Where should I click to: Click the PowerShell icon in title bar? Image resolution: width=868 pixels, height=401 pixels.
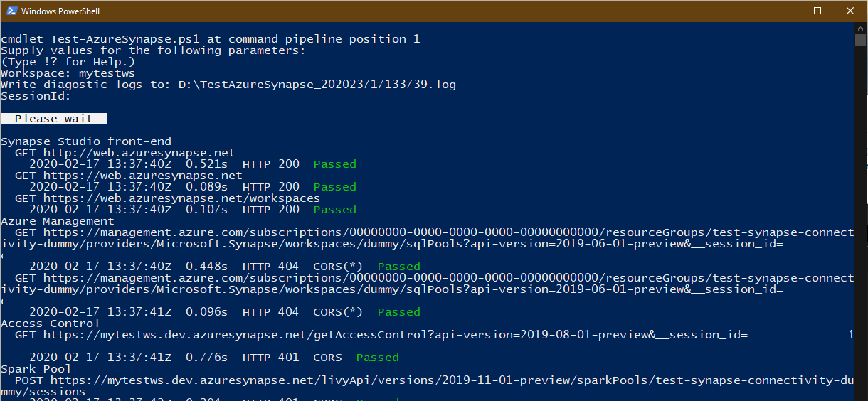coord(11,11)
